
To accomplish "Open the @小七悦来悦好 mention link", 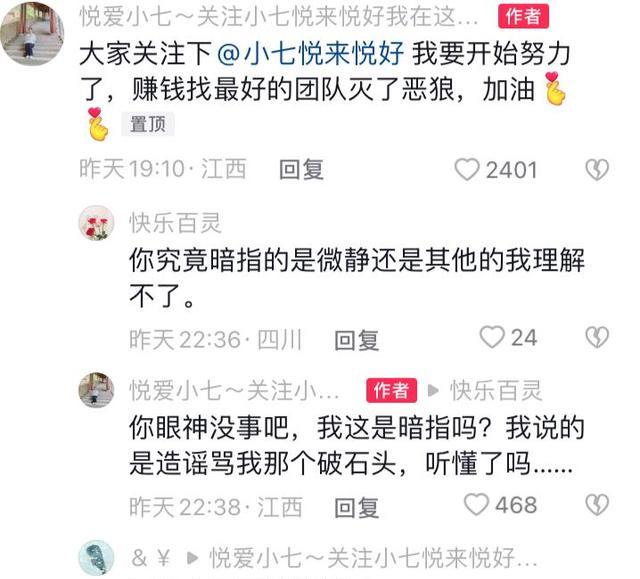I will pyautogui.click(x=311, y=54).
